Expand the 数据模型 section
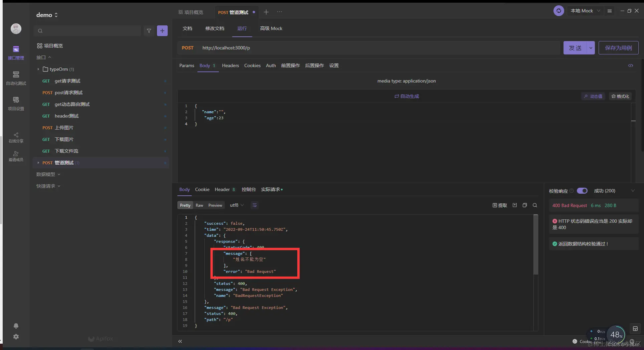The height and width of the screenshot is (350, 644). pyautogui.click(x=48, y=174)
